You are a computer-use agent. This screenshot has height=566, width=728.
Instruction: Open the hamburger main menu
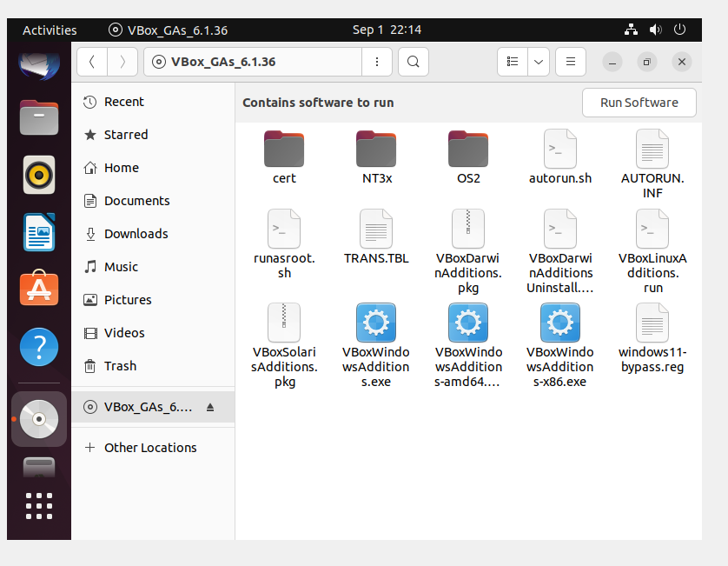571,62
